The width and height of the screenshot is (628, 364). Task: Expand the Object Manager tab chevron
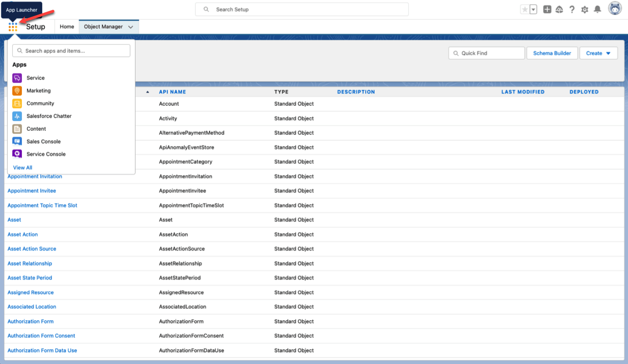pyautogui.click(x=131, y=27)
